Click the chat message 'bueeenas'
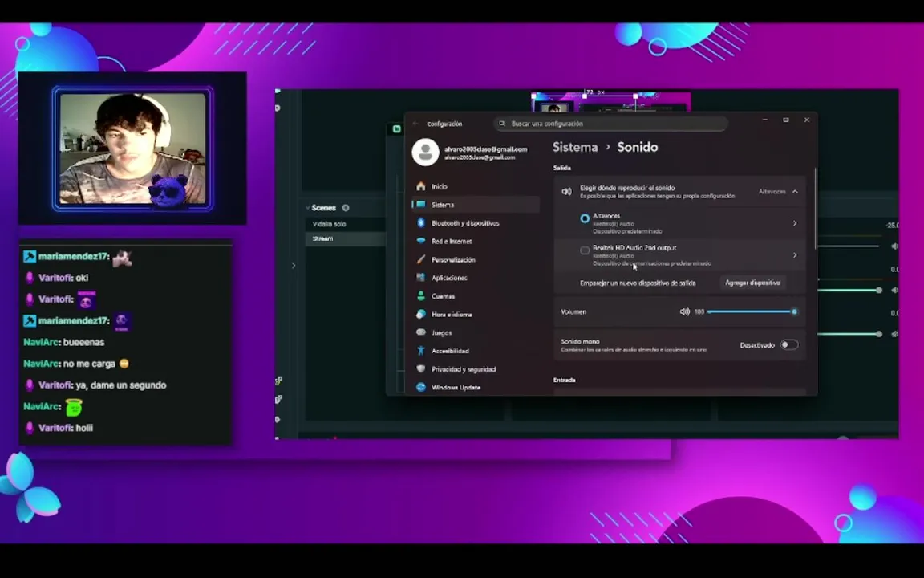 click(x=83, y=342)
